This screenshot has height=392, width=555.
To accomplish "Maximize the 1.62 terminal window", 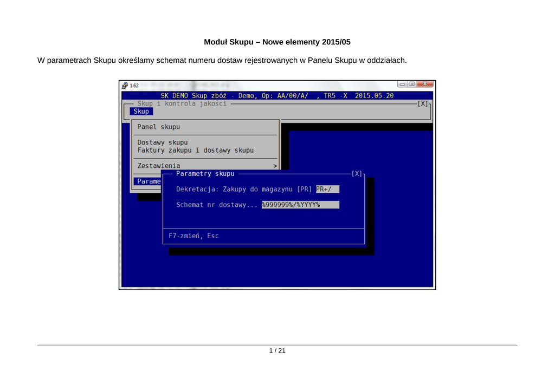I will tap(412, 84).
